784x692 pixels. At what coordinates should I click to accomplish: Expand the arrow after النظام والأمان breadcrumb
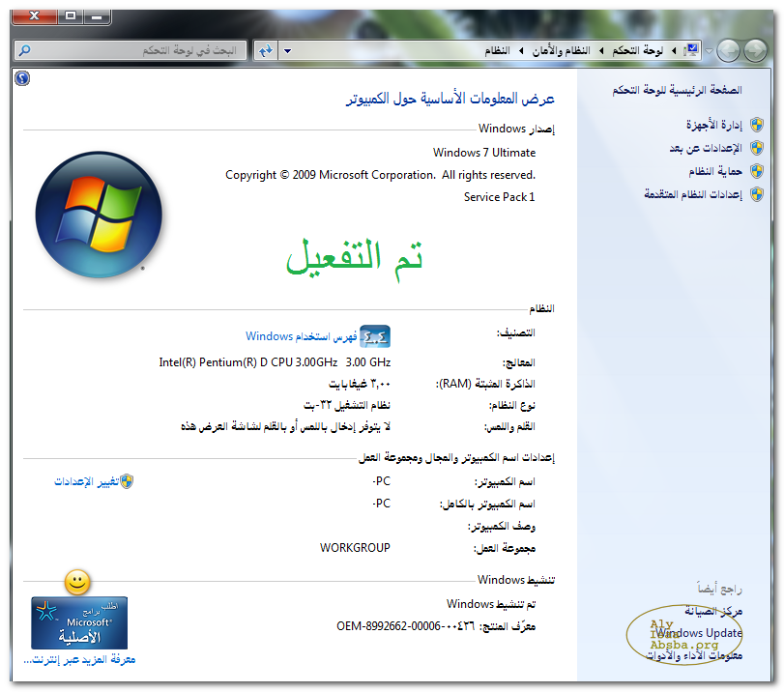pyautogui.click(x=521, y=49)
